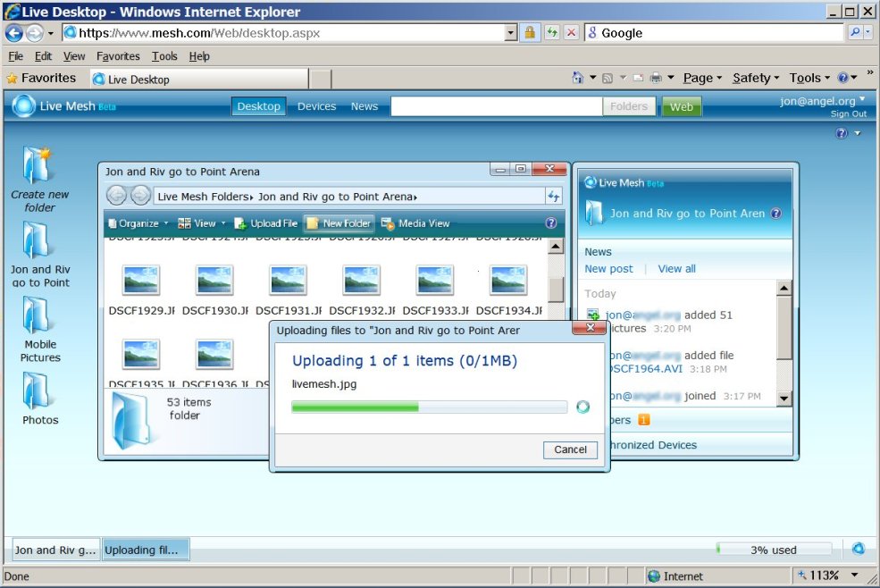Image resolution: width=880 pixels, height=588 pixels.
Task: Open DSCF1964.AVI link in news feed
Action: (647, 369)
